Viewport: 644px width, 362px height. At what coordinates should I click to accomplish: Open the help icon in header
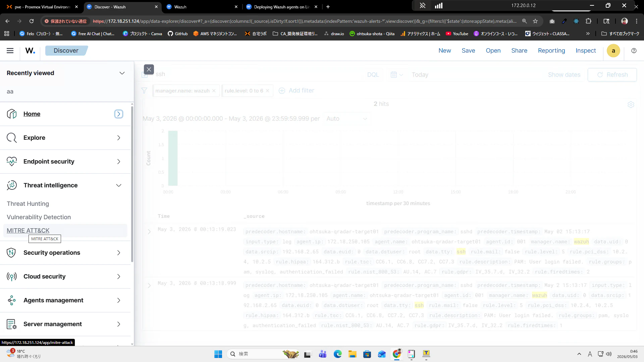pyautogui.click(x=634, y=51)
